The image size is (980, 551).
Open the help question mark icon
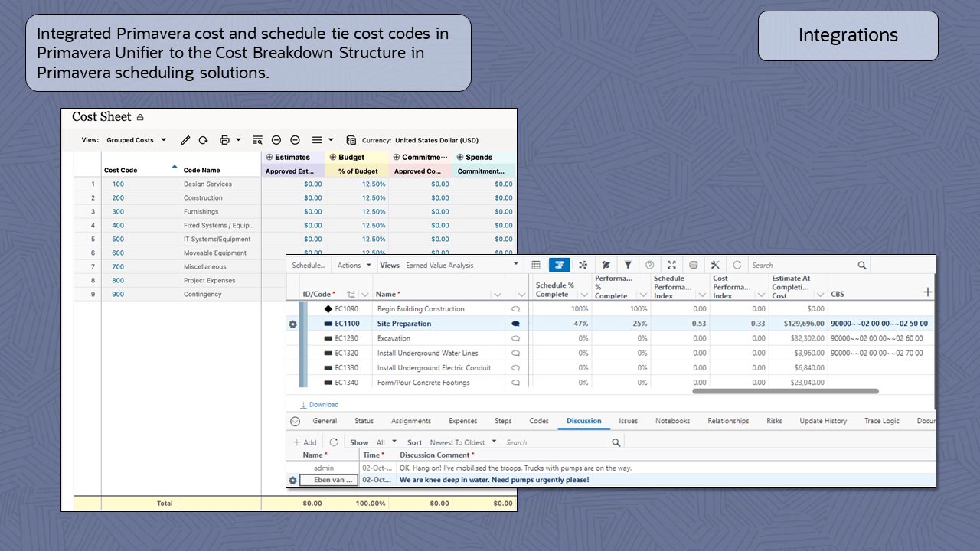(649, 265)
